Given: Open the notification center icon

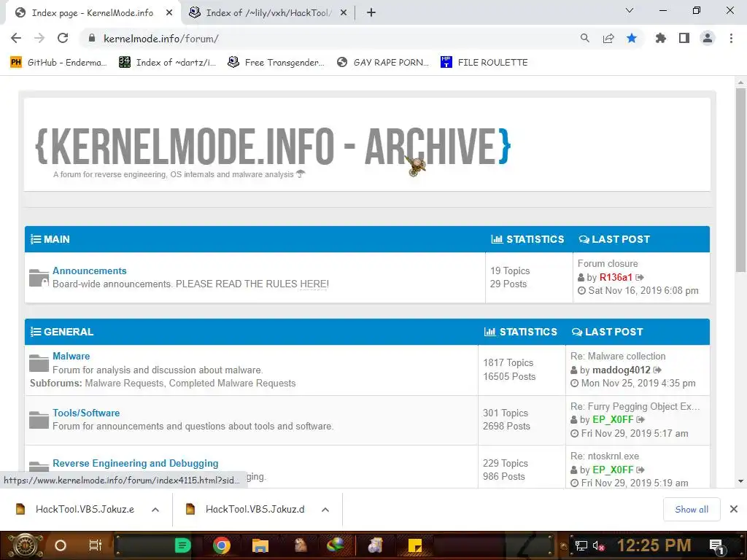Looking at the screenshot, I should coord(717,545).
